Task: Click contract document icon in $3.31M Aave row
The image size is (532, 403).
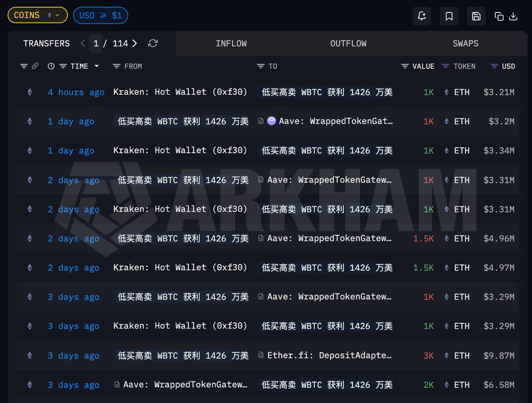Action: point(261,180)
